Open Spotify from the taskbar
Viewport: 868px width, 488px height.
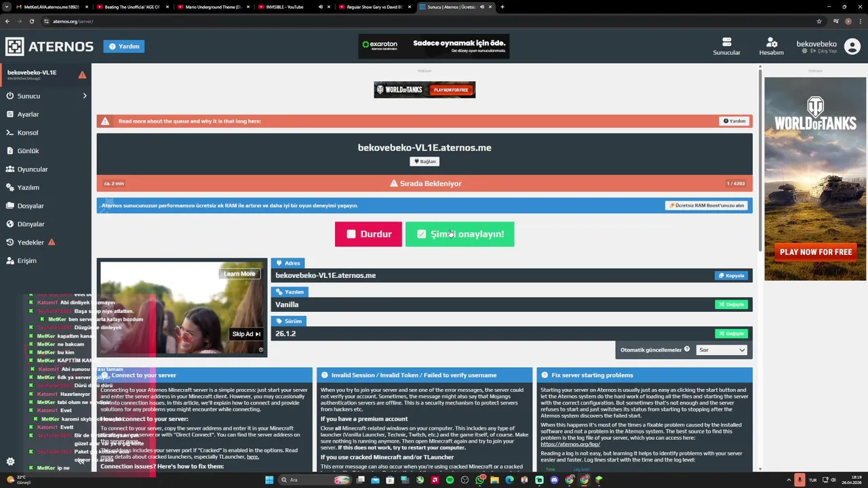pyautogui.click(x=450, y=480)
